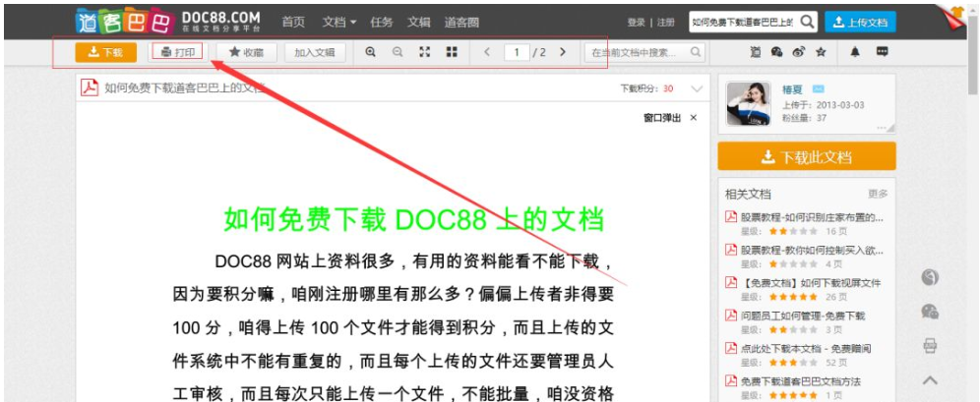
Task: Open the 文档 dropdown menu
Action: (339, 22)
